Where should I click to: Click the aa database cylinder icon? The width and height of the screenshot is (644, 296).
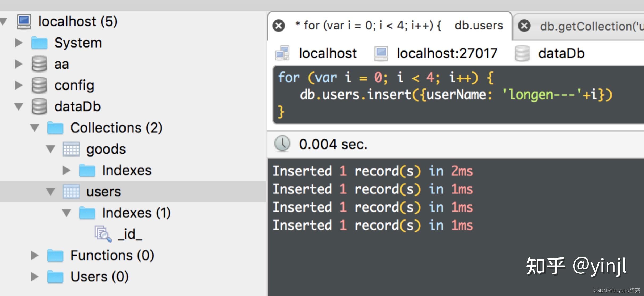coord(39,64)
